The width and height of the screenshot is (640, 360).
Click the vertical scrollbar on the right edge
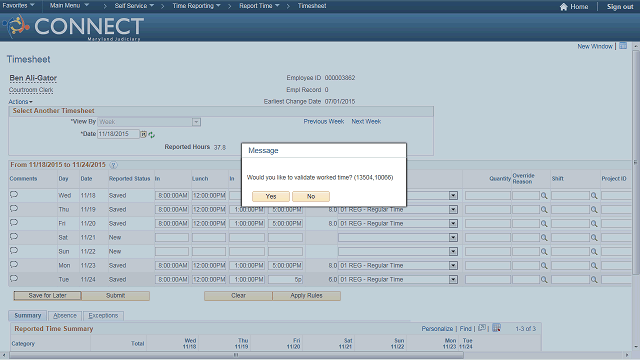click(x=636, y=162)
